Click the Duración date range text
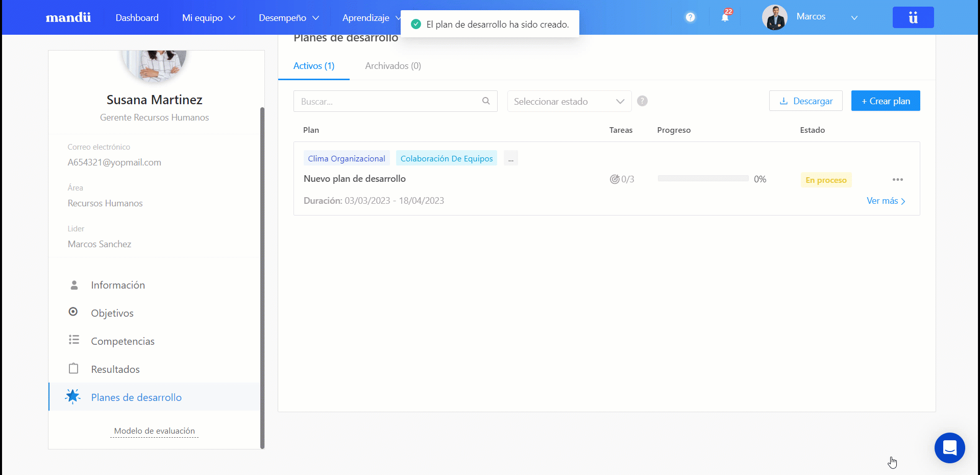980x475 pixels. 374,201
